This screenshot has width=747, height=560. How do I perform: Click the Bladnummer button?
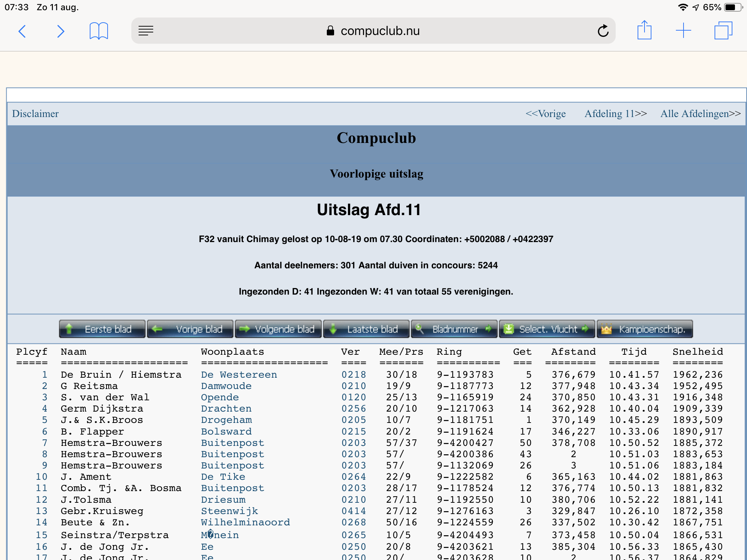point(454,329)
